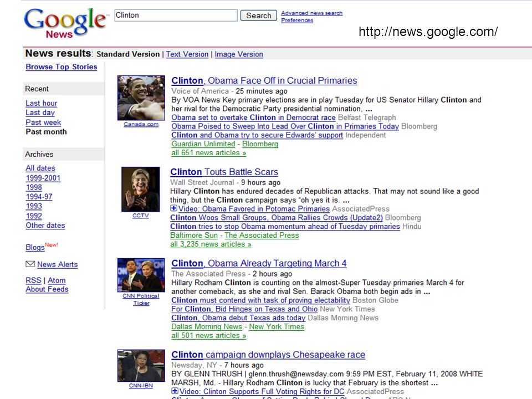The height and width of the screenshot is (399, 532).
Task: Filter results to Last hour
Action: coord(42,103)
